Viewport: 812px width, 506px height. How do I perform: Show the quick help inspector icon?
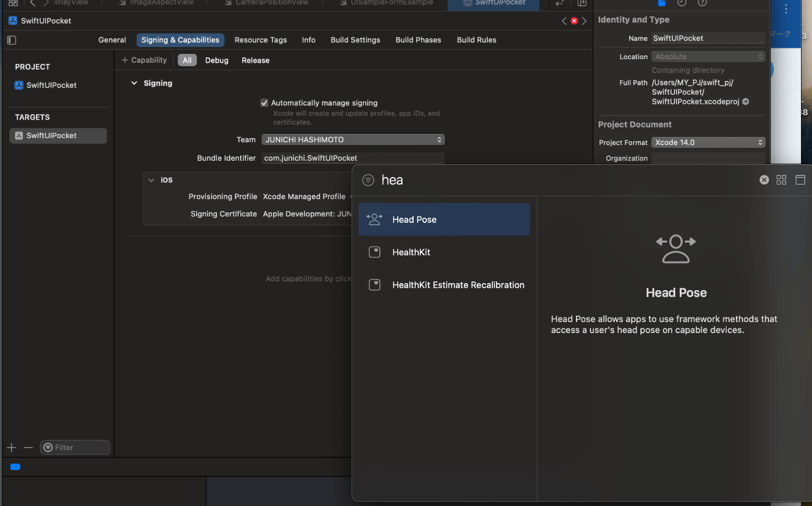702,3
